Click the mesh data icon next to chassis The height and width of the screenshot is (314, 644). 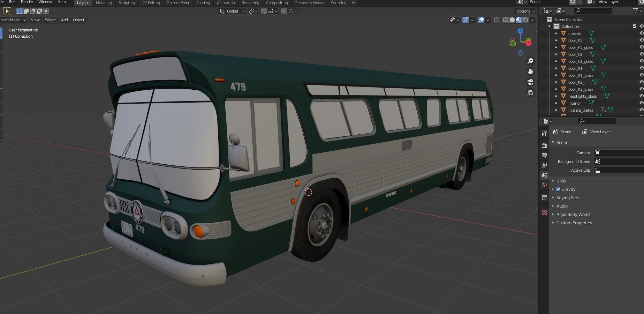591,33
